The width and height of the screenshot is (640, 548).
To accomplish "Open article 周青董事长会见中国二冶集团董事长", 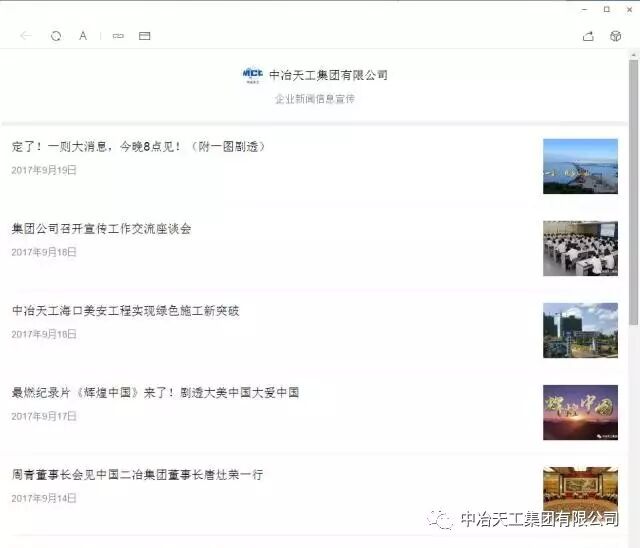I will click(x=138, y=475).
